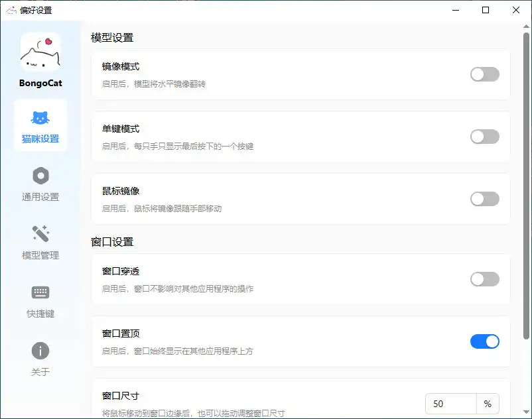
Task: Click the % suffix beside window size
Action: (488, 404)
